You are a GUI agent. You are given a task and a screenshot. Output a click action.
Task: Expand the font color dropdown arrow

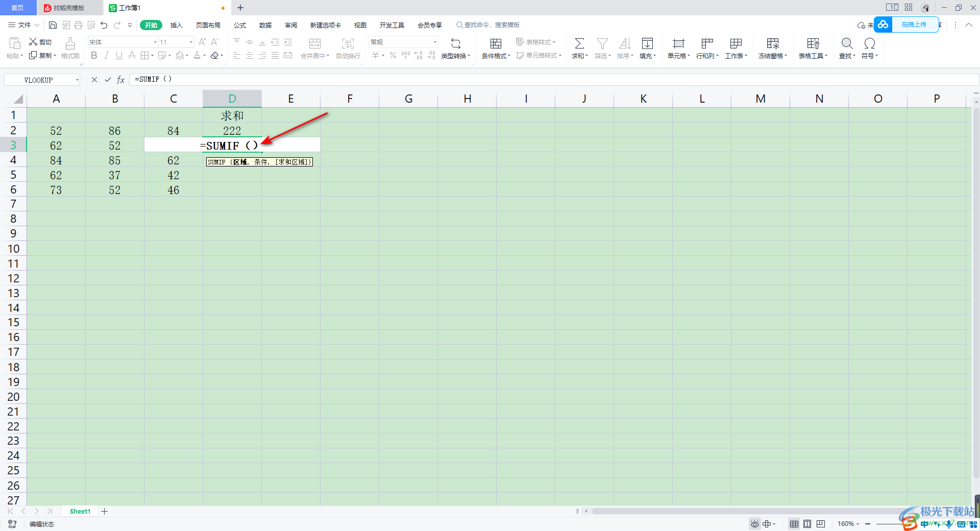204,56
